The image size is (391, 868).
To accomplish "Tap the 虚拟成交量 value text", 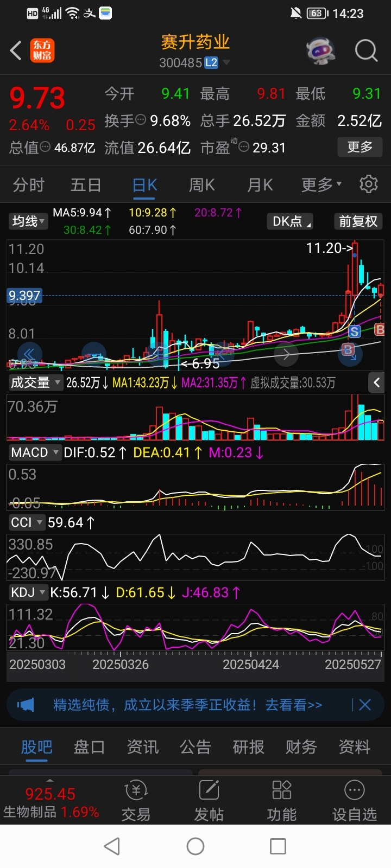I will pyautogui.click(x=293, y=383).
